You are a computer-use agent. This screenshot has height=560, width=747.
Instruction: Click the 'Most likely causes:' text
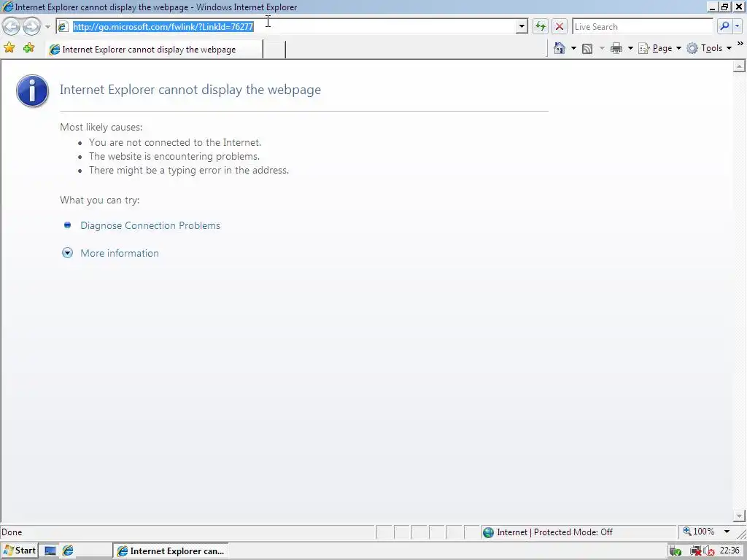coord(101,127)
